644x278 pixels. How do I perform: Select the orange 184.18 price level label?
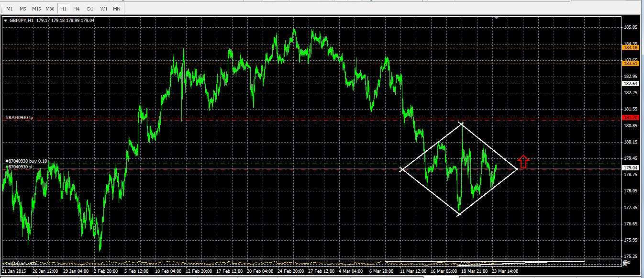tap(630, 47)
